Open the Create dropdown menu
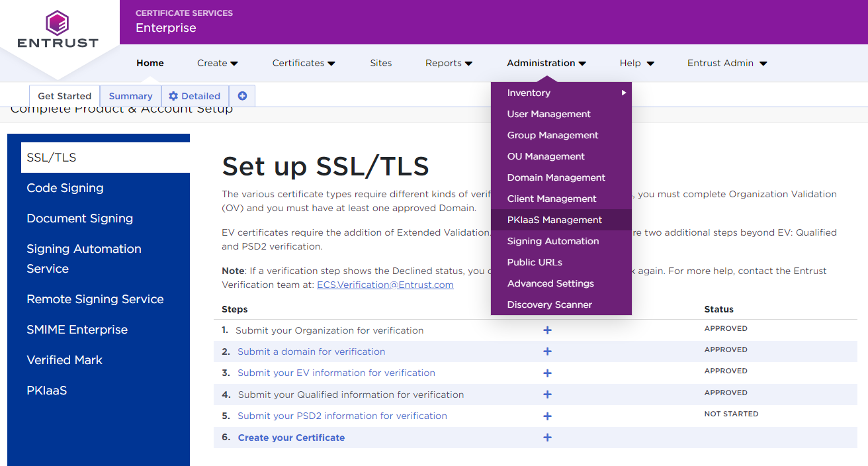Image resolution: width=868 pixels, height=466 pixels. (x=217, y=63)
